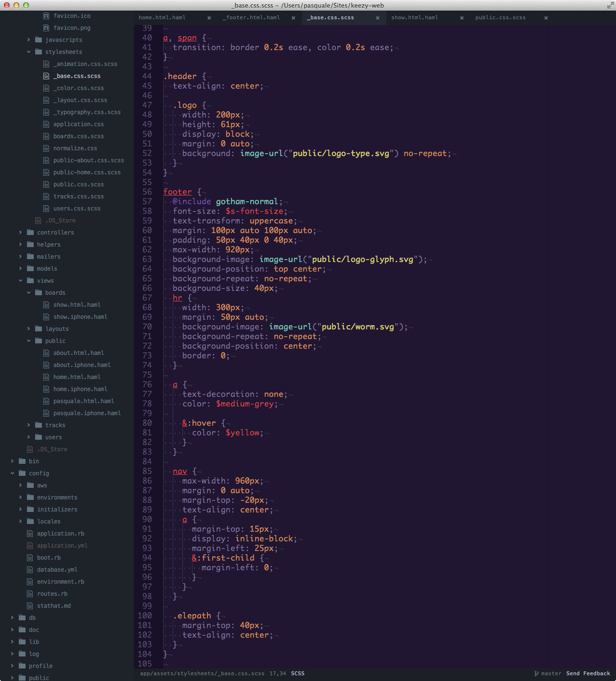Click the file icon beside show.iphone.haml
Screen dimensions: 616x681
coord(46,317)
